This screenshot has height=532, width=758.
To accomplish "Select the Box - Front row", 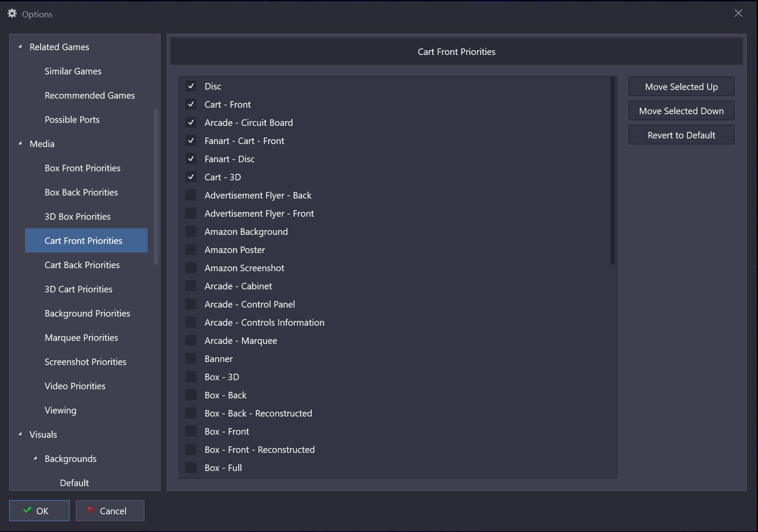I will coord(397,431).
